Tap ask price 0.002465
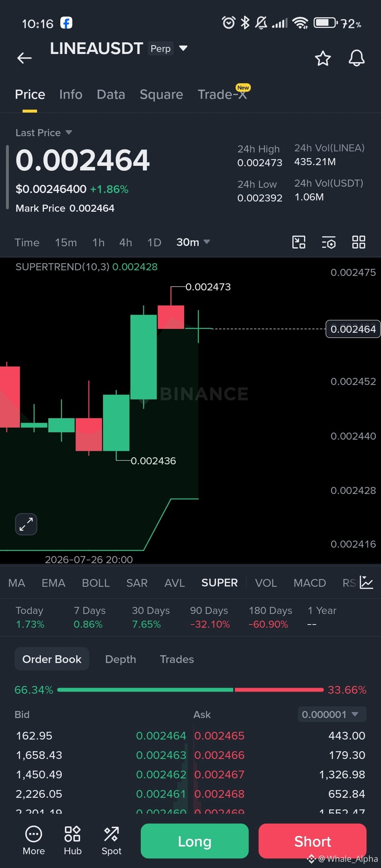 pyautogui.click(x=219, y=736)
